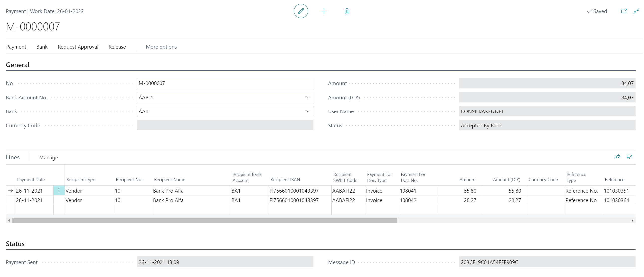Click the row selector arrow for first line
Screen dimensions: 644x277
tap(10, 191)
